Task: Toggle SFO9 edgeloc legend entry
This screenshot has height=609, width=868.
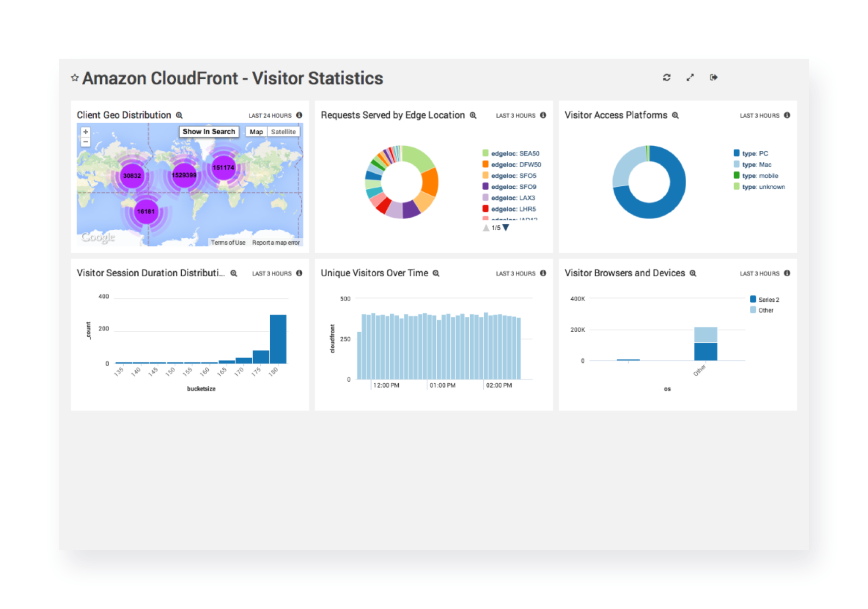Action: coord(509,187)
